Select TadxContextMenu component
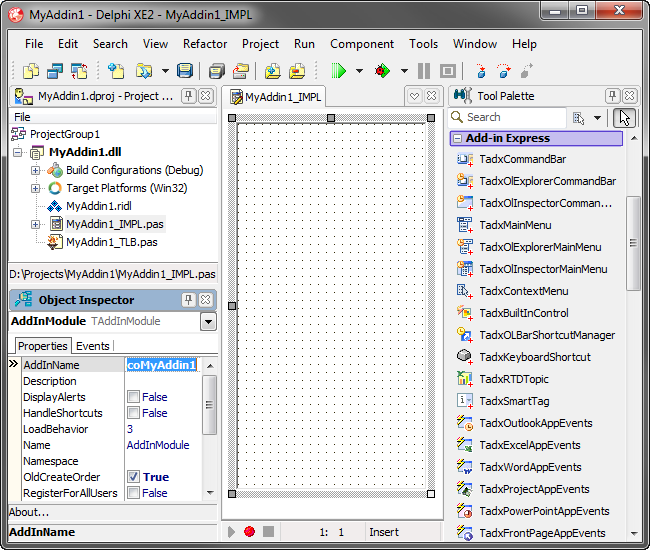650x550 pixels. point(524,291)
